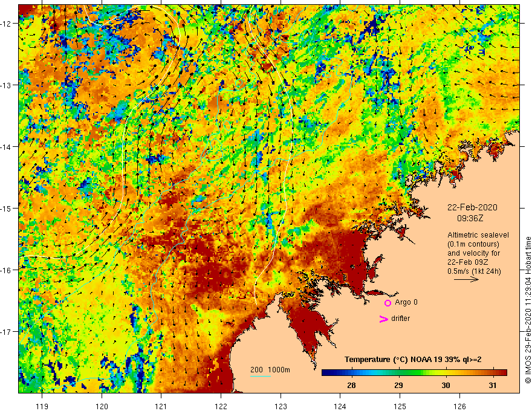Click the 'drifter' legend label
Viewport: 532px width, 411px height.
pyautogui.click(x=400, y=319)
